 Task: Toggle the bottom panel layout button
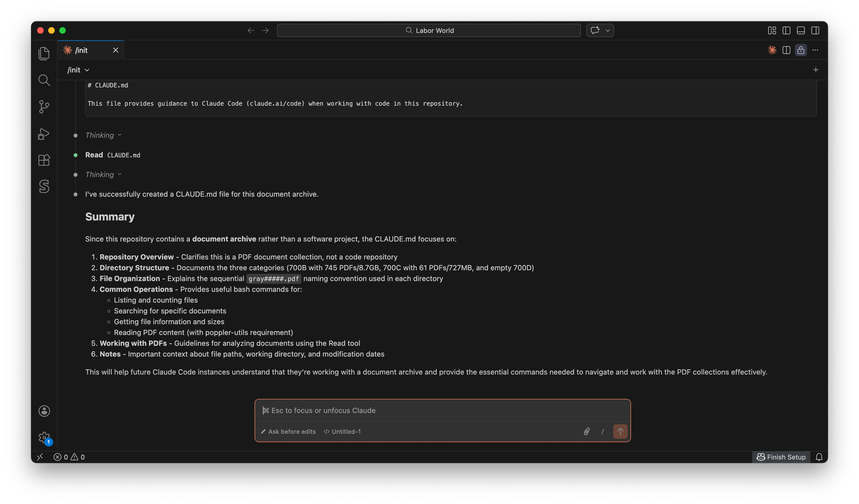click(801, 30)
